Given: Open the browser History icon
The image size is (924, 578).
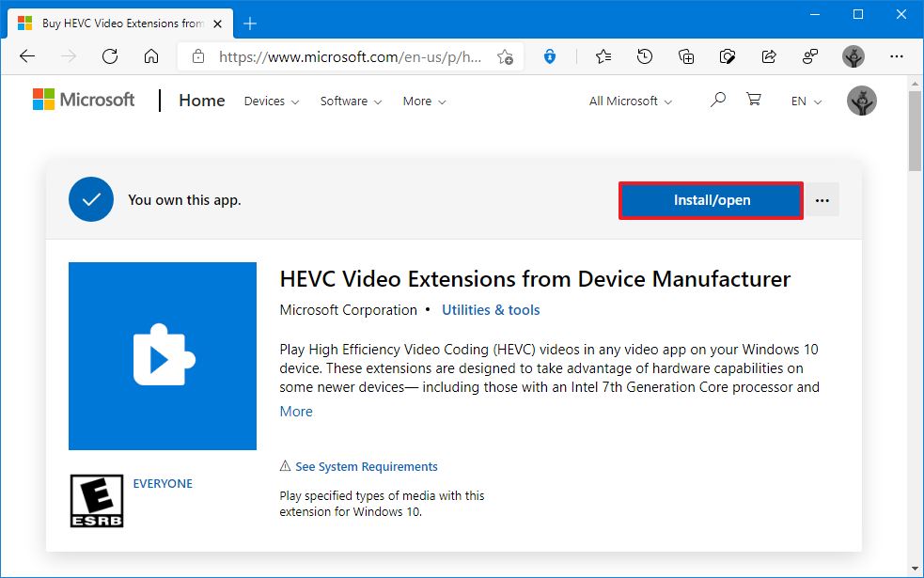Looking at the screenshot, I should [x=645, y=56].
